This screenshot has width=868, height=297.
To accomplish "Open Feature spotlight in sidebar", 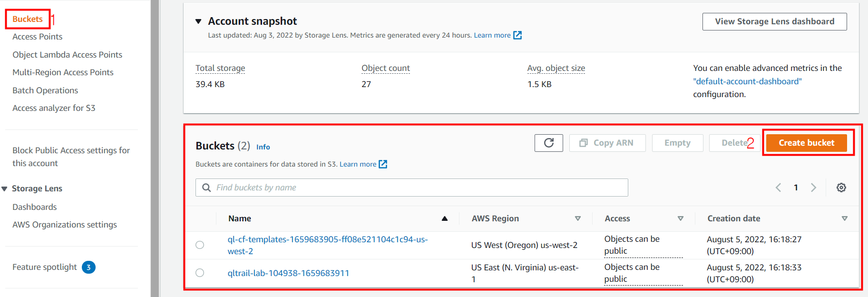I will tap(45, 267).
